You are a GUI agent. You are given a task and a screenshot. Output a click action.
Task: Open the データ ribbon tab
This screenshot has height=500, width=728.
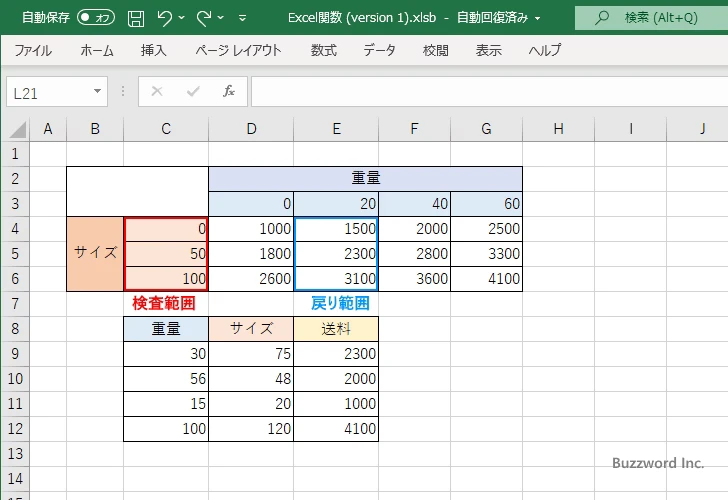tap(379, 50)
